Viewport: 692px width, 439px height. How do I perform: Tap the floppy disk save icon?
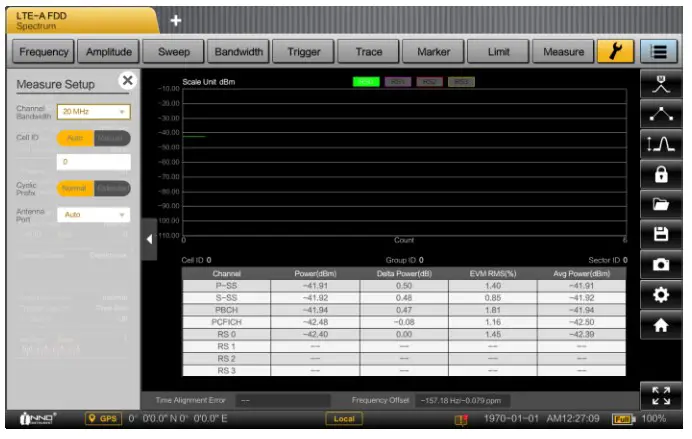[x=661, y=235]
